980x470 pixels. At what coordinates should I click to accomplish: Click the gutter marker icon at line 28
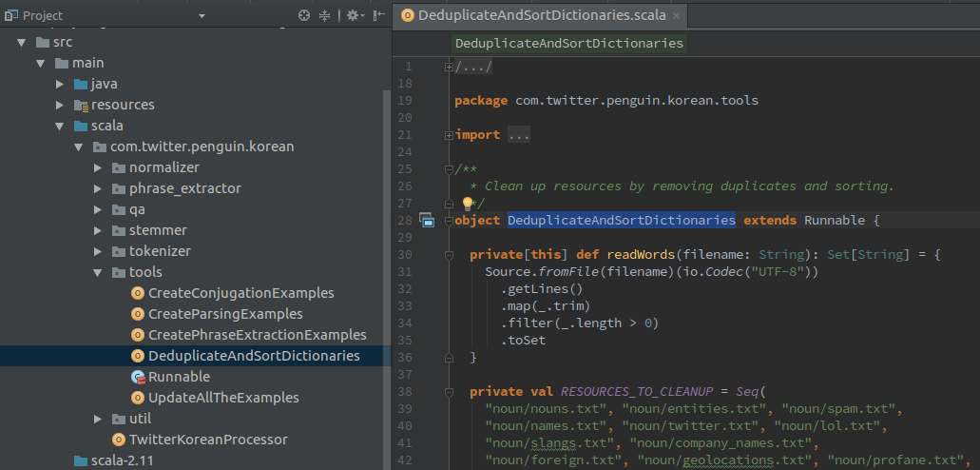click(426, 220)
